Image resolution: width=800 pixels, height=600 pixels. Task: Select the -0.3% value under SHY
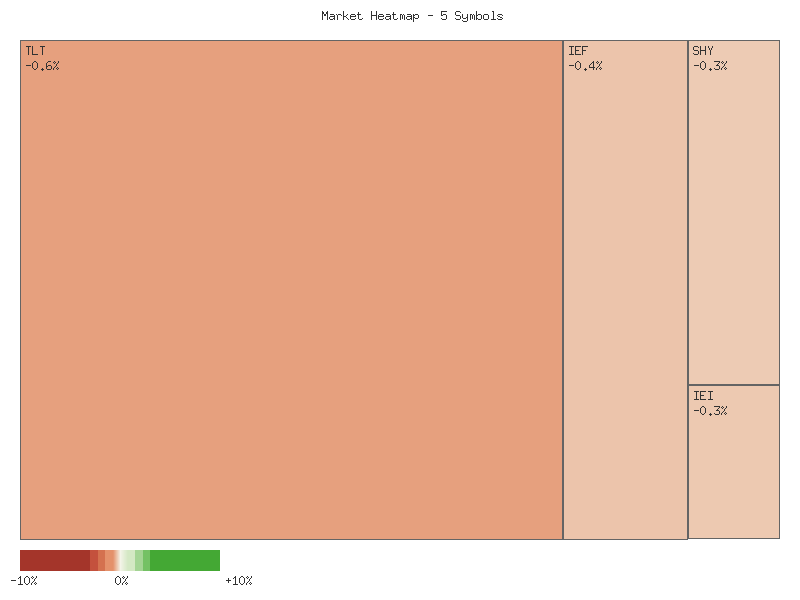(710, 65)
